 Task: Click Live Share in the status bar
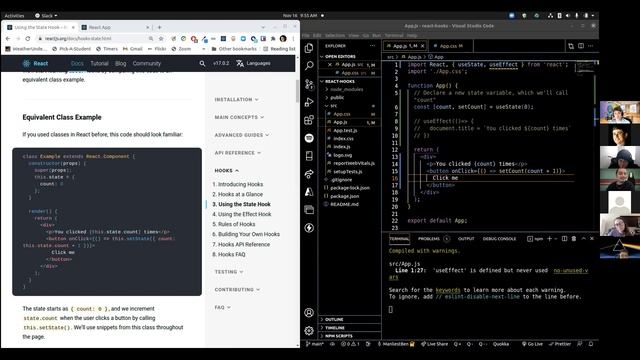tap(434, 344)
